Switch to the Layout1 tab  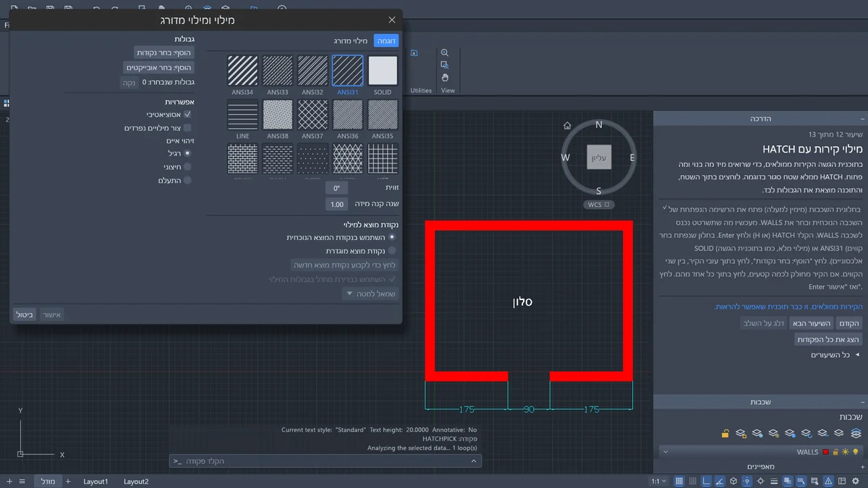click(x=95, y=481)
